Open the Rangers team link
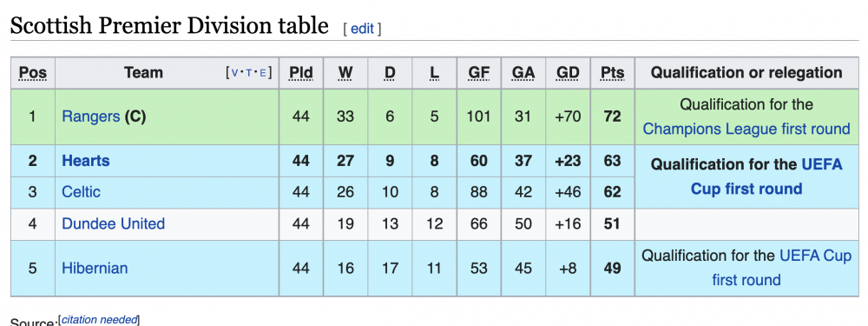Image resolution: width=868 pixels, height=326 pixels. click(91, 116)
